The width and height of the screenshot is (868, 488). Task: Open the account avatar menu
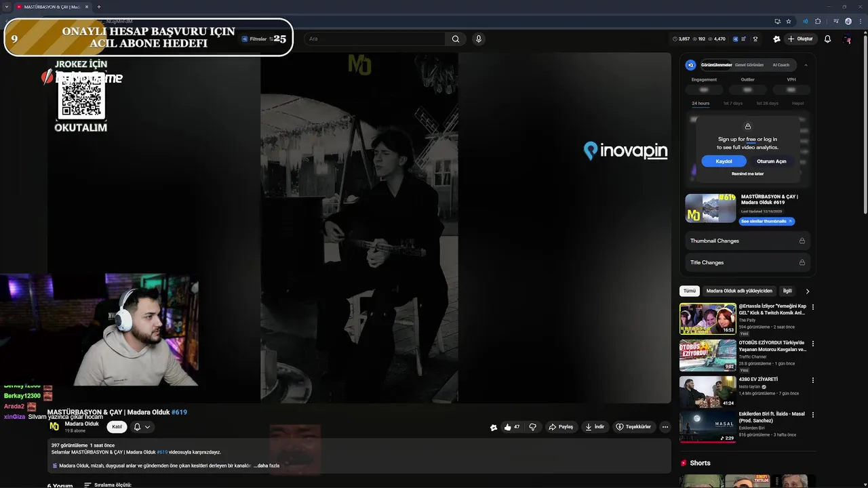(847, 39)
